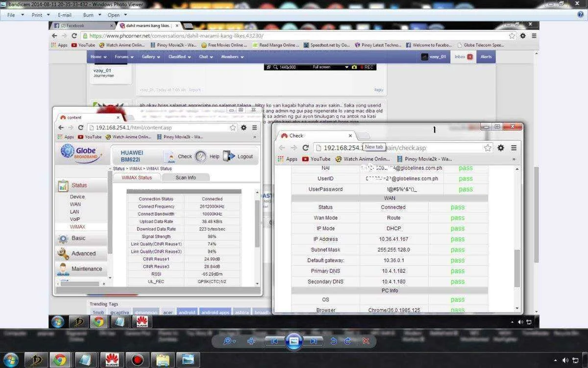Select Device under router Status
The image size is (588, 368).
pos(77,197)
